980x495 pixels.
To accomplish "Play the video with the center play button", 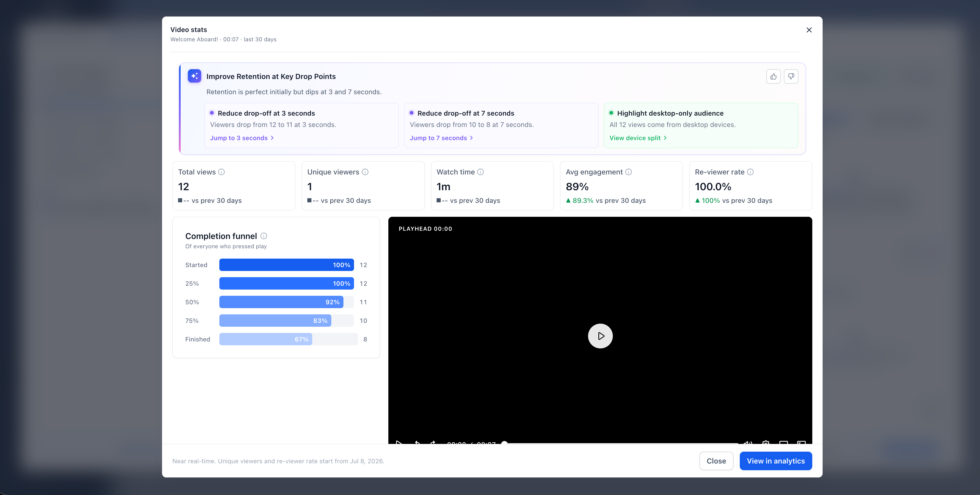I will click(600, 336).
